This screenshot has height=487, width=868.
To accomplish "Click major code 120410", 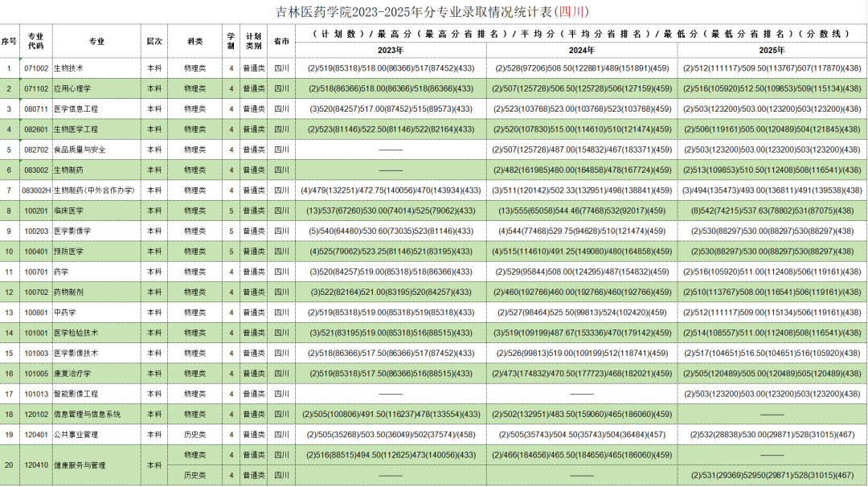I will point(36,465).
